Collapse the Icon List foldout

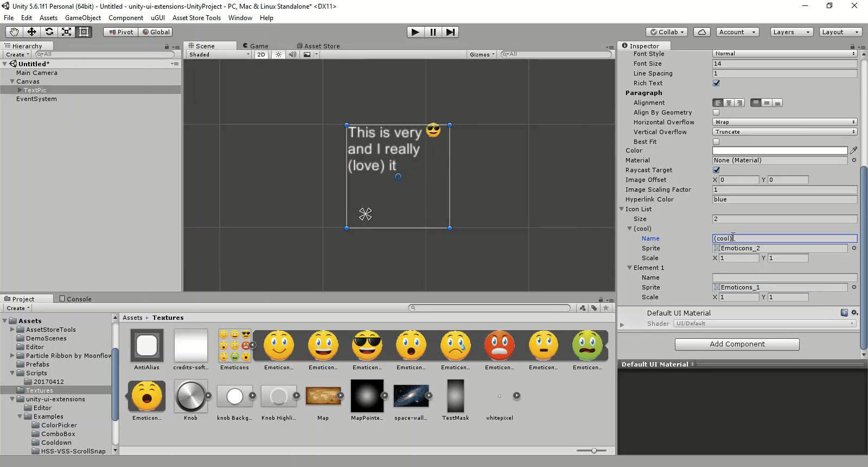[622, 209]
